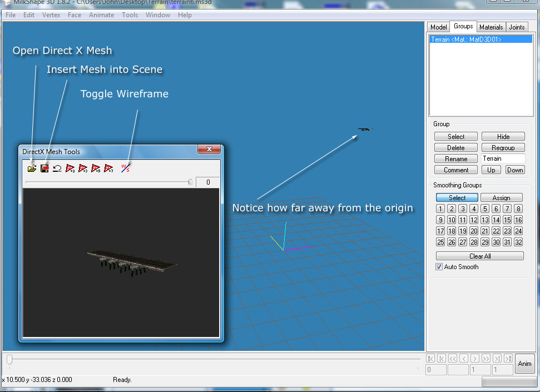540x392 pixels.
Task: Toggle smoothing group 32
Action: pos(518,242)
